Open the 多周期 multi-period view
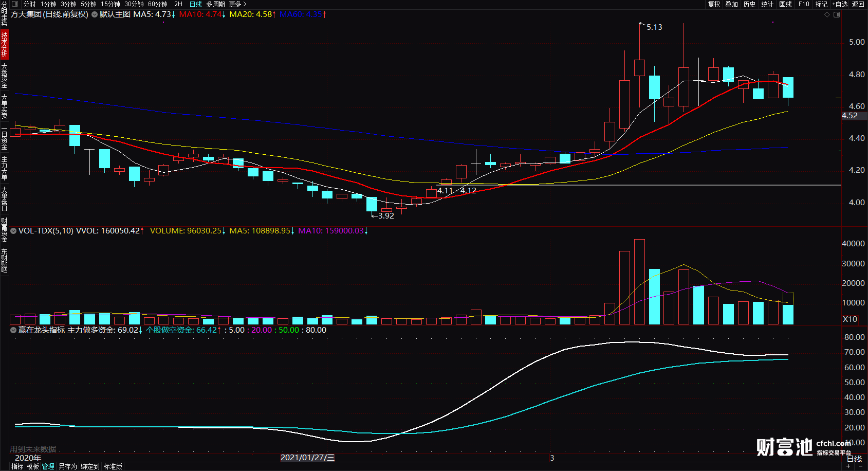This screenshot has height=471, width=868. coord(215,4)
